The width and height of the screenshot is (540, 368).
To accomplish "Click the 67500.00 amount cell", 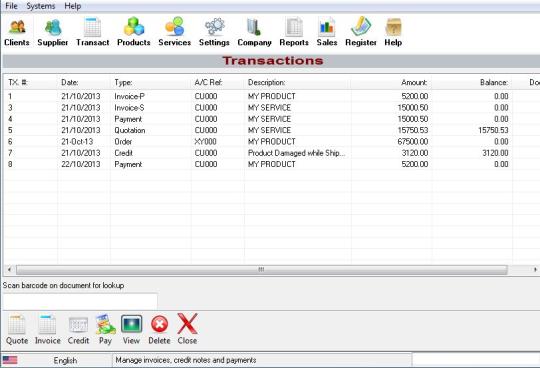I will (413, 142).
